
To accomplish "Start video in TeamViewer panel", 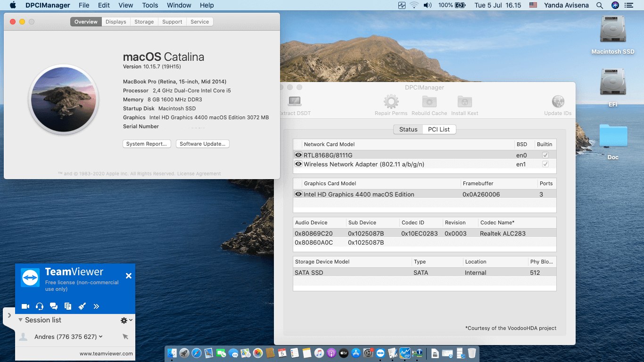I will pos(25,306).
